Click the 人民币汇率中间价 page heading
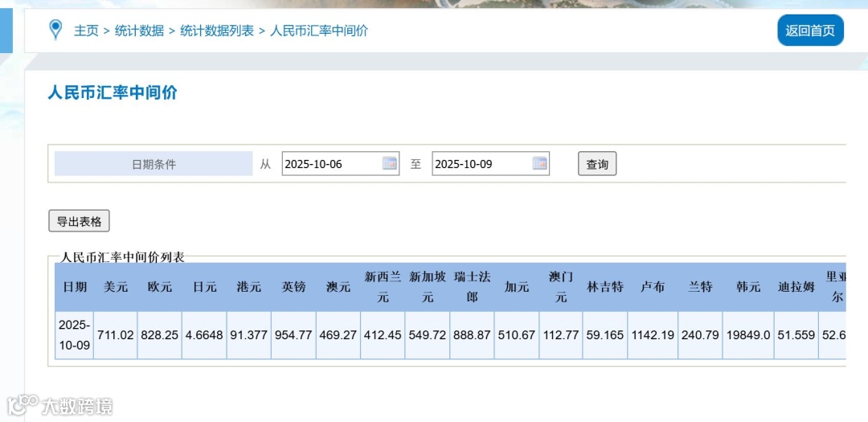The image size is (868, 422). tap(113, 92)
